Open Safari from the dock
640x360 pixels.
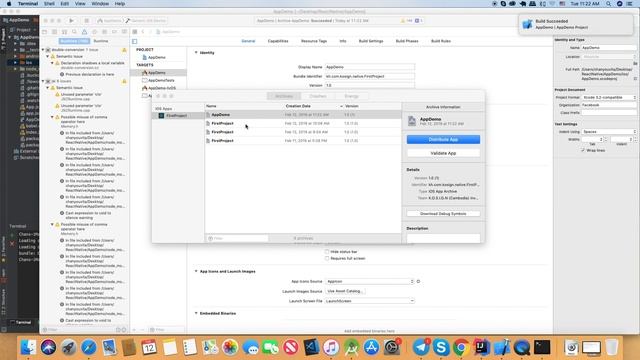coord(89,347)
